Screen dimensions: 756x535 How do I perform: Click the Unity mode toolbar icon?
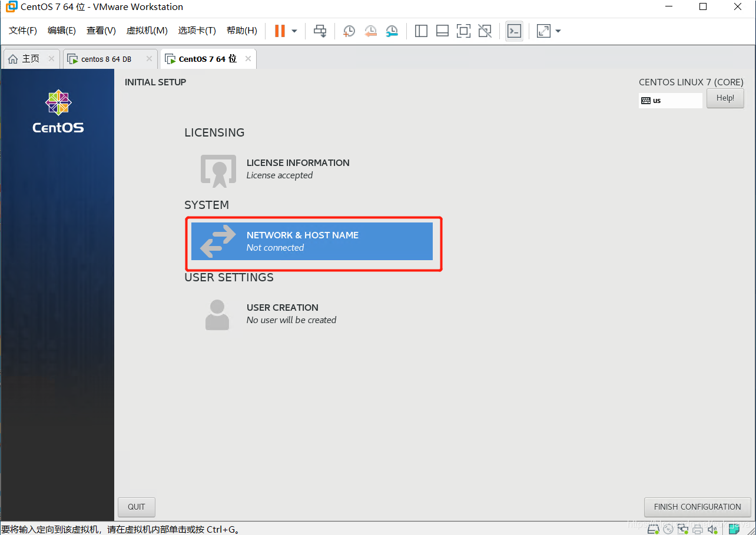pyautogui.click(x=485, y=31)
